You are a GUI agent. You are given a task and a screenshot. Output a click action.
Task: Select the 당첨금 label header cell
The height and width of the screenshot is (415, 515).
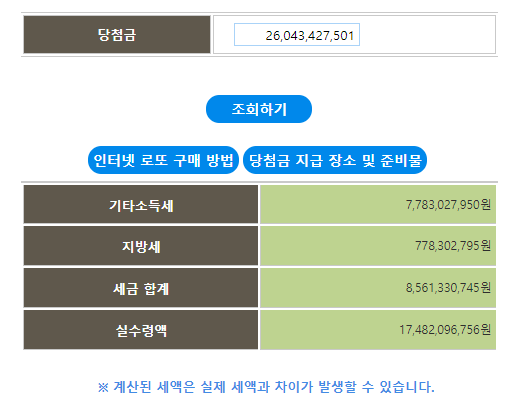pos(117,34)
